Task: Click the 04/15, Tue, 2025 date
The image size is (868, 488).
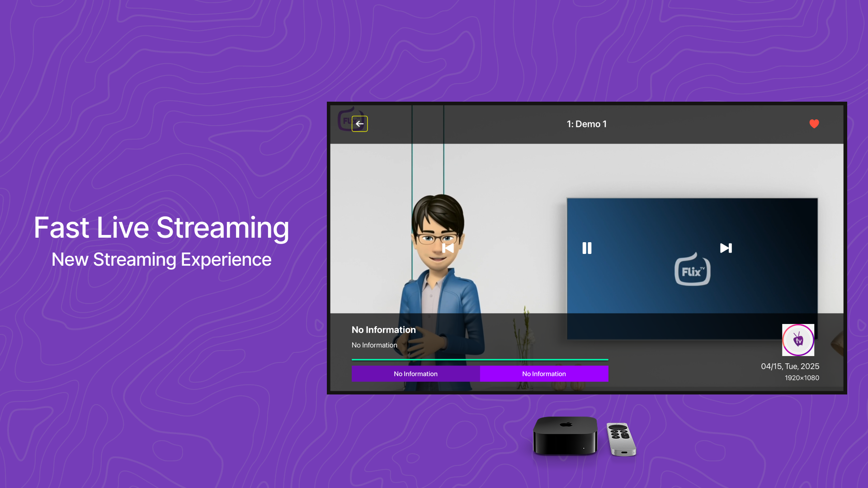Action: point(790,366)
